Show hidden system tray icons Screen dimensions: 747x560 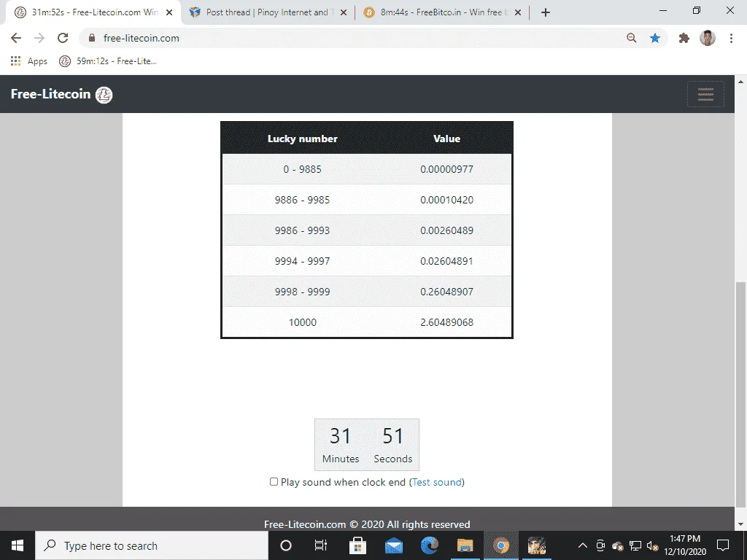582,545
